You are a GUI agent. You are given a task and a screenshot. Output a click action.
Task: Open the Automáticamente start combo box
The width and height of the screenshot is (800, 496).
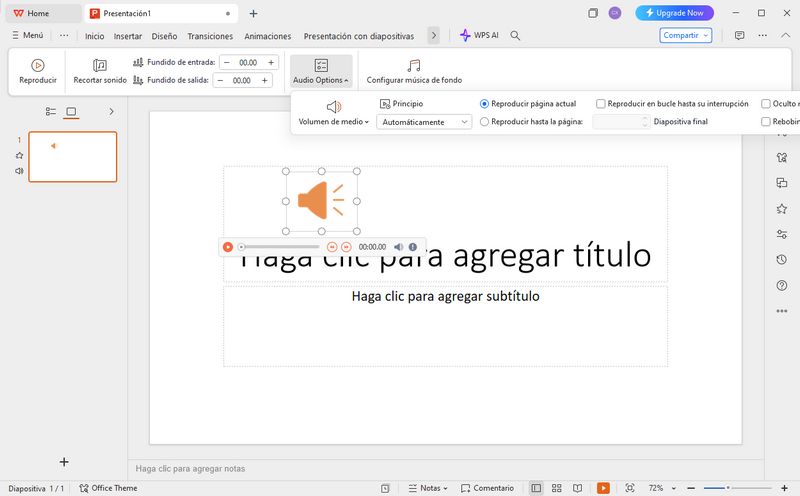(424, 122)
